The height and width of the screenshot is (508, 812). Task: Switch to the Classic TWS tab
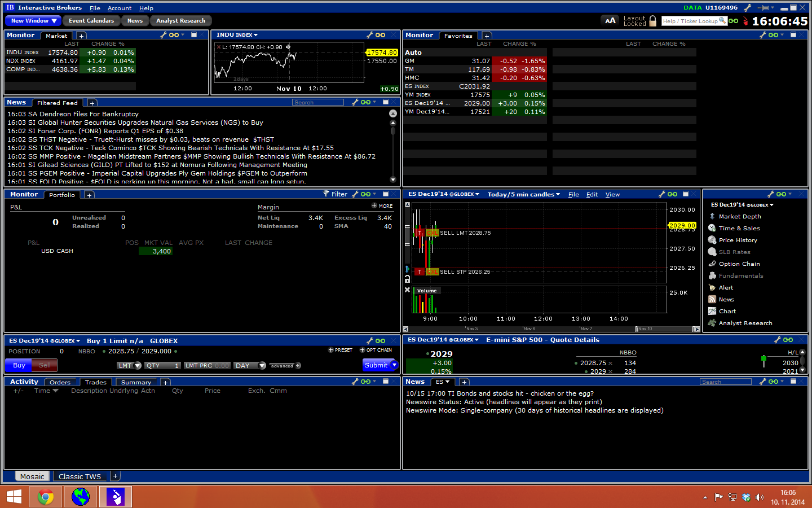[x=80, y=476]
